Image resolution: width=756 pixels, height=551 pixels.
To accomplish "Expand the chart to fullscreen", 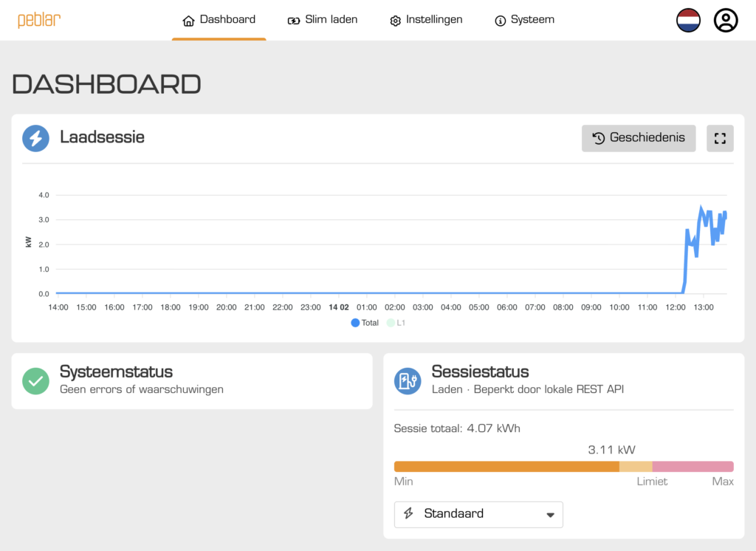I will click(x=720, y=138).
